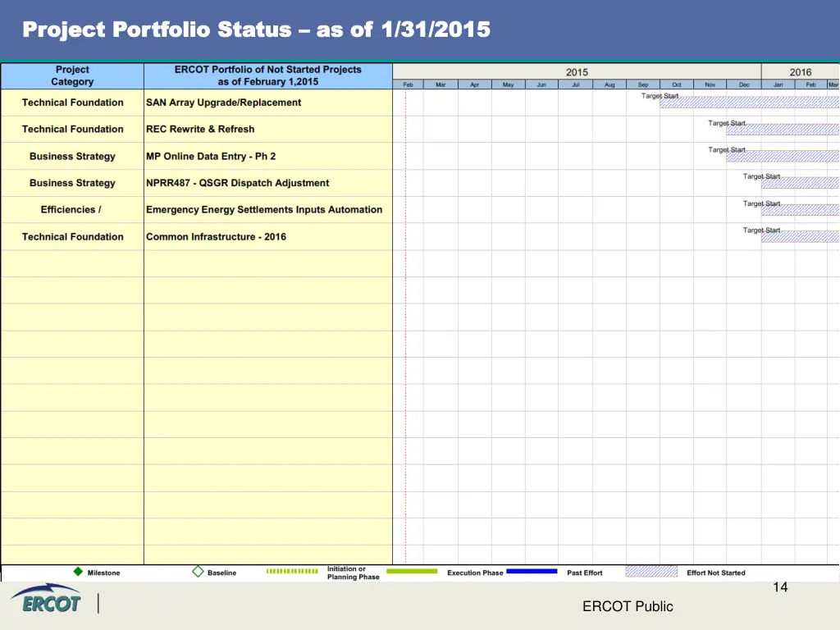Screen dimensions: 840x630
Task: Click the 2015 year header
Action: coord(577,72)
